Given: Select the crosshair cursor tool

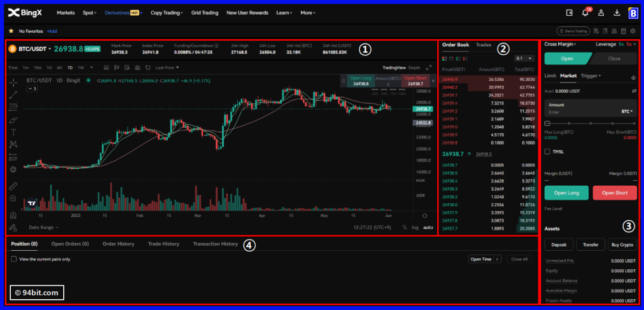Looking at the screenshot, I should 14,82.
